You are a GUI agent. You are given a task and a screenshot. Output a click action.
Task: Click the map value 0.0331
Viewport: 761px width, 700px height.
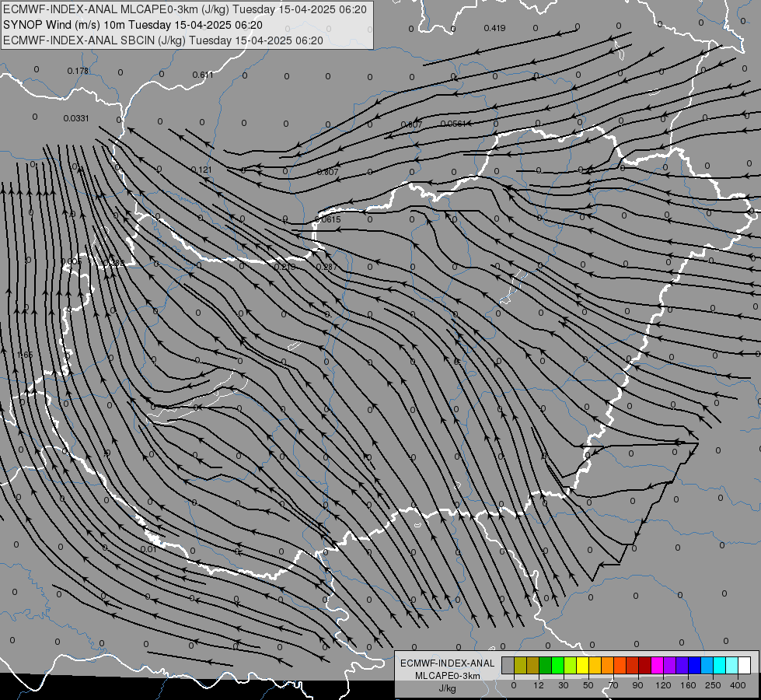coord(76,118)
